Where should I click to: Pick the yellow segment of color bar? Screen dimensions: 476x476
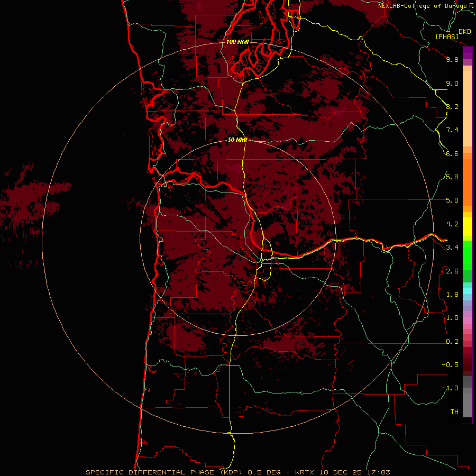coord(467,226)
